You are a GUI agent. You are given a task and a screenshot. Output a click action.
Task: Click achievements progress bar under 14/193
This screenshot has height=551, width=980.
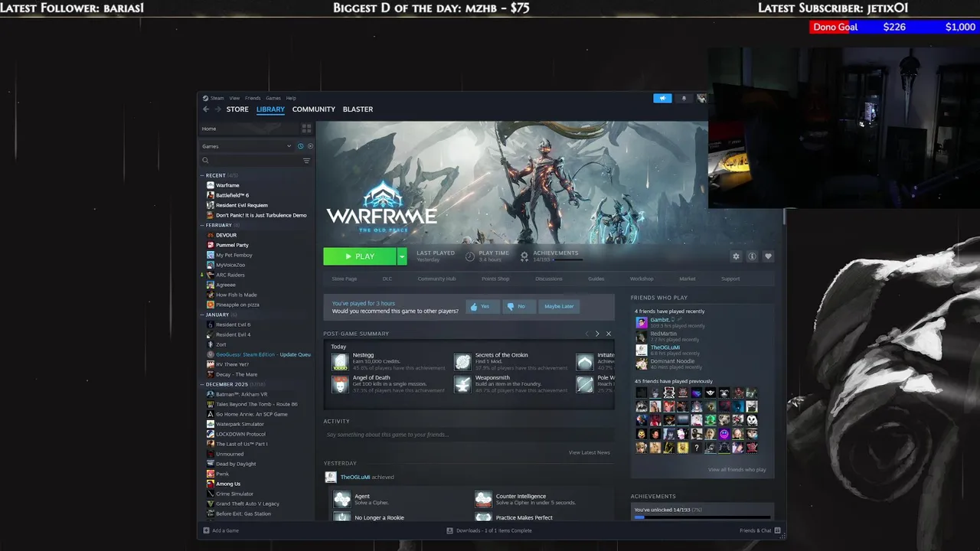pos(568,260)
